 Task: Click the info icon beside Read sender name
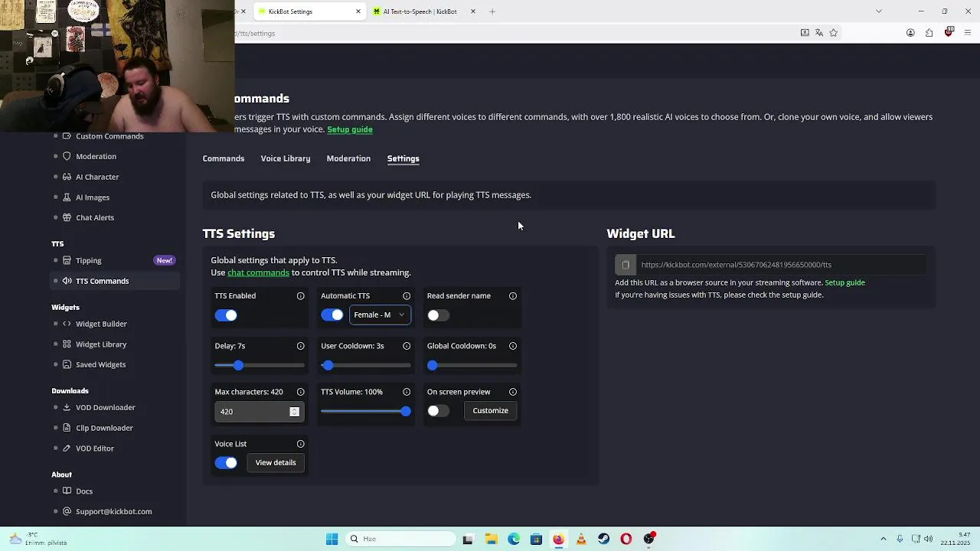pos(513,296)
